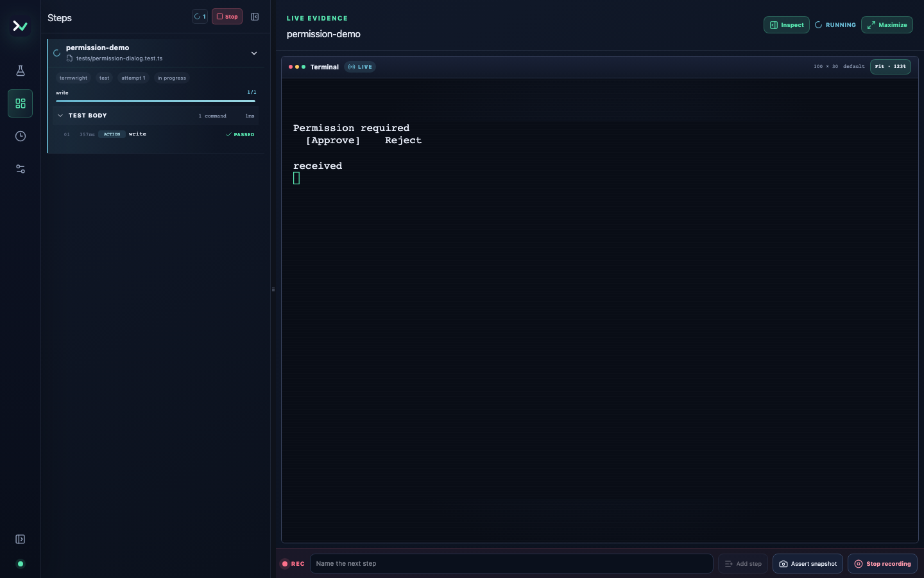Click the panel resize handle
924x578 pixels.
[273, 289]
